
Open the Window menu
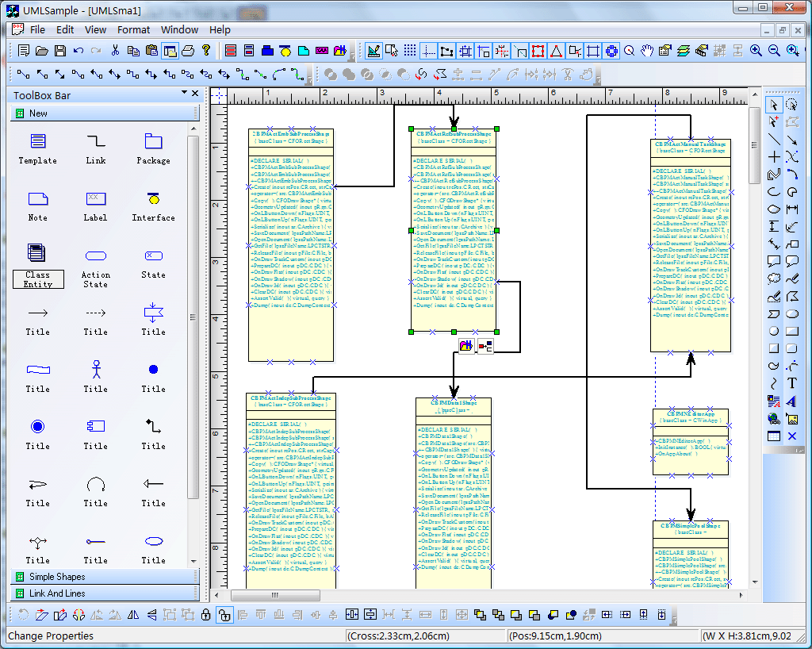[179, 29]
